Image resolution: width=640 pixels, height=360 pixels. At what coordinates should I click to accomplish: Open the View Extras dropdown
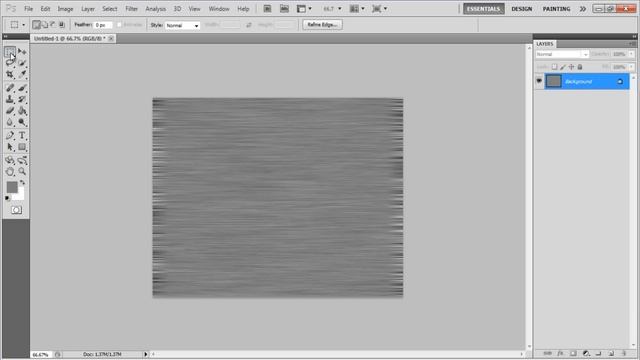tap(304, 9)
